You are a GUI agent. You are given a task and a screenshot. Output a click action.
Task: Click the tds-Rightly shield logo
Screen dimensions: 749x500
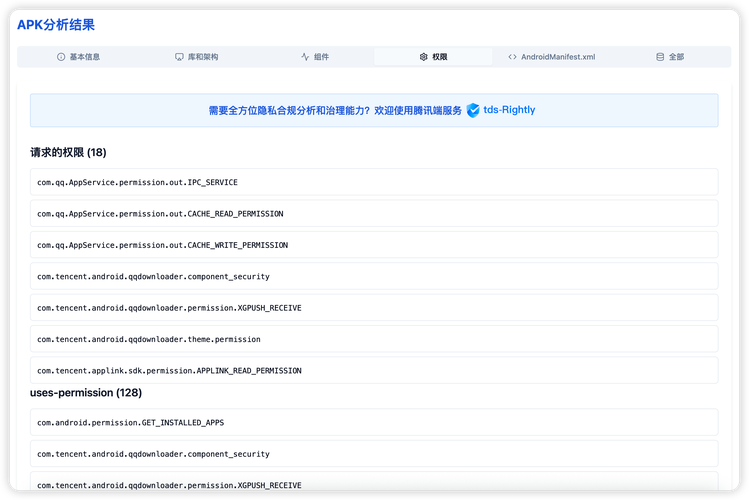point(473,111)
